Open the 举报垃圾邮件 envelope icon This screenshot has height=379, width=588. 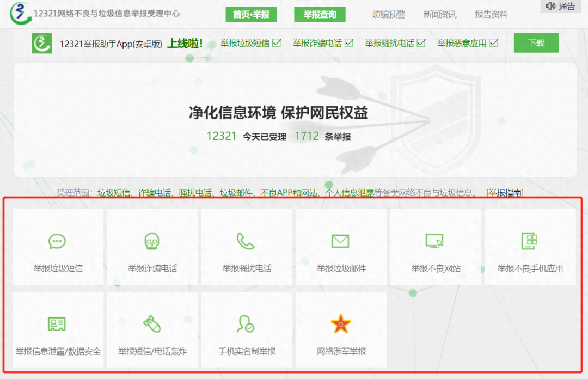pos(340,241)
